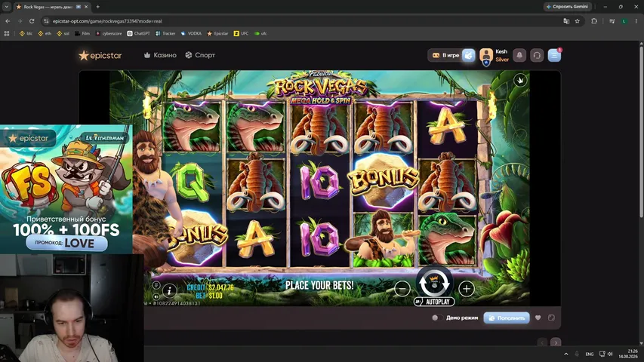This screenshot has height=362, width=644.
Task: Select the Rock Vegas browser tab
Action: point(48,7)
